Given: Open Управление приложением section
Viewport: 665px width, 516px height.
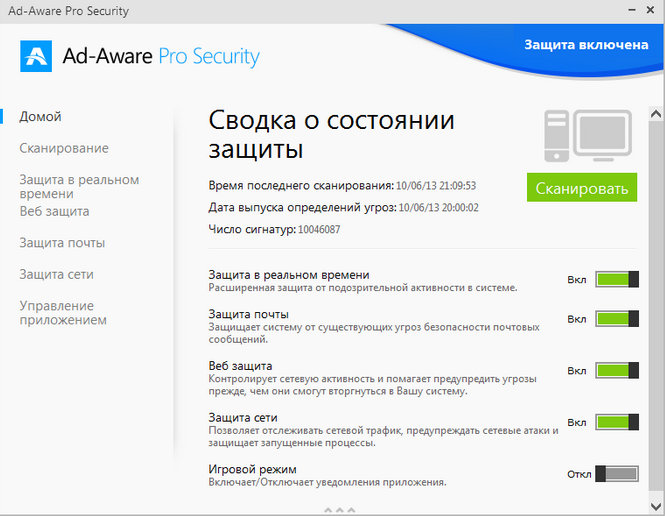Looking at the screenshot, I should point(63,313).
